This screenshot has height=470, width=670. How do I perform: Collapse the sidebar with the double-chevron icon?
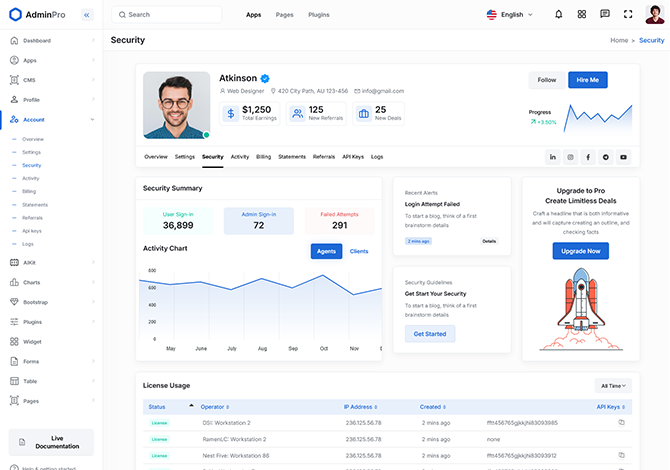click(x=86, y=15)
